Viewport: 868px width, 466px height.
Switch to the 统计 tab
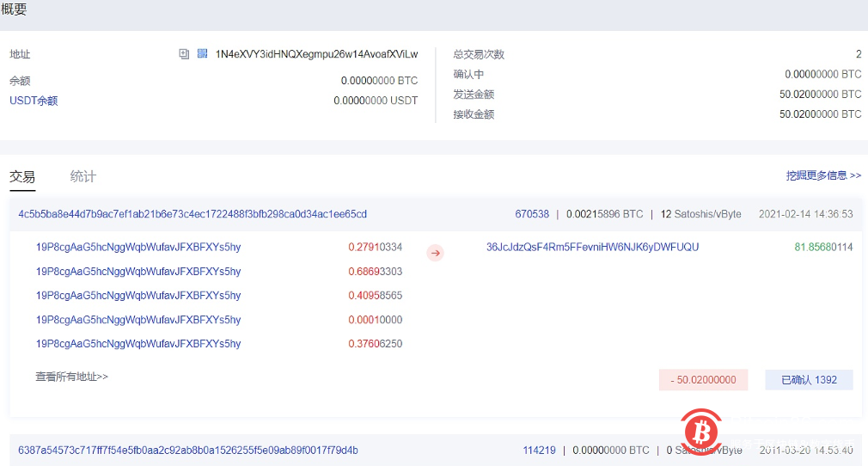tap(83, 177)
